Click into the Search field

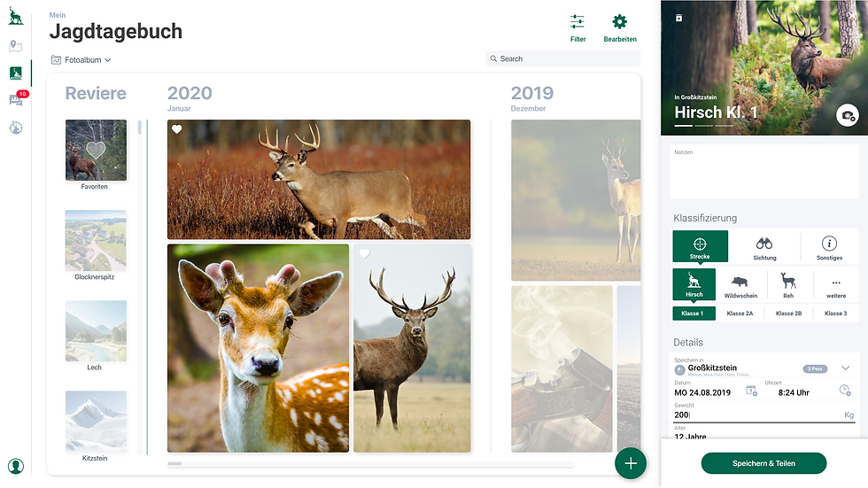(x=562, y=58)
